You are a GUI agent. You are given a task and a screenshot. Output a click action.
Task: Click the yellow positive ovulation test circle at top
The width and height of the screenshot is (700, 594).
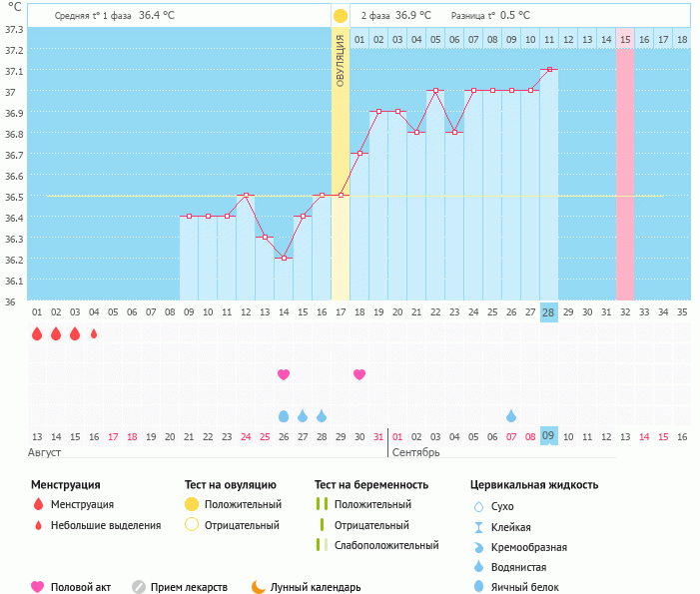point(341,16)
